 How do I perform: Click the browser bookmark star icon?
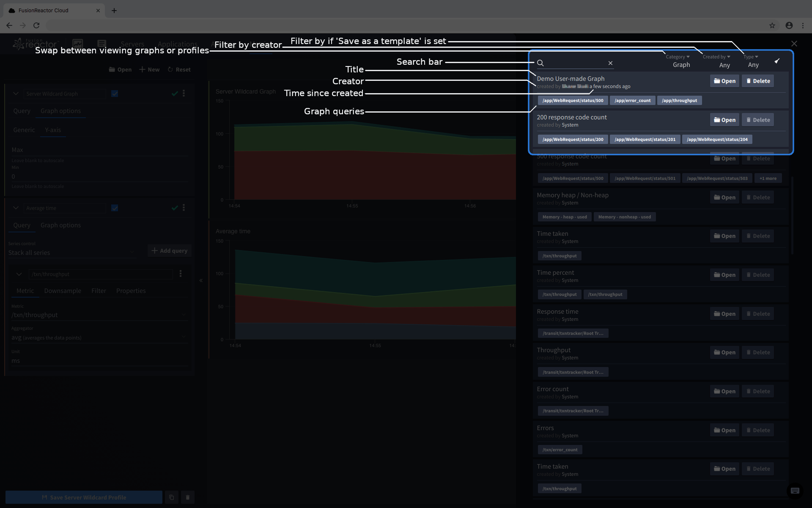tap(772, 25)
